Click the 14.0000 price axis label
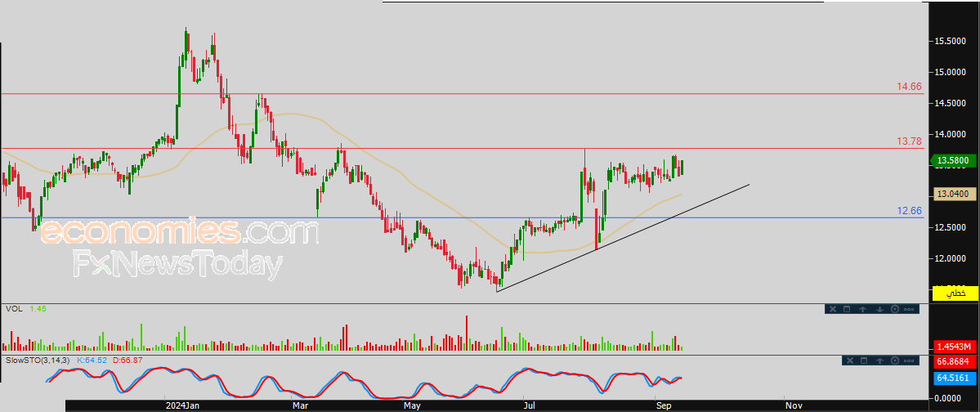Viewport: 980px width, 412px height. click(x=951, y=134)
